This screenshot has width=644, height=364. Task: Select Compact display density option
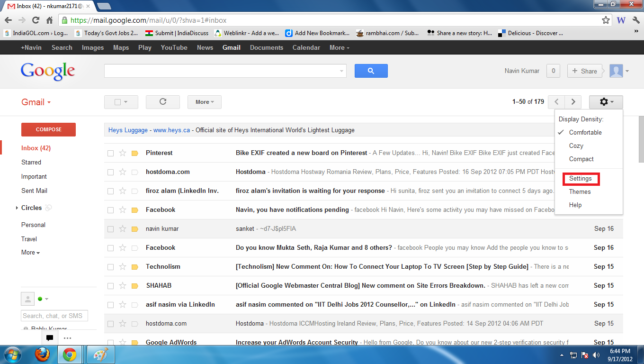[581, 159]
